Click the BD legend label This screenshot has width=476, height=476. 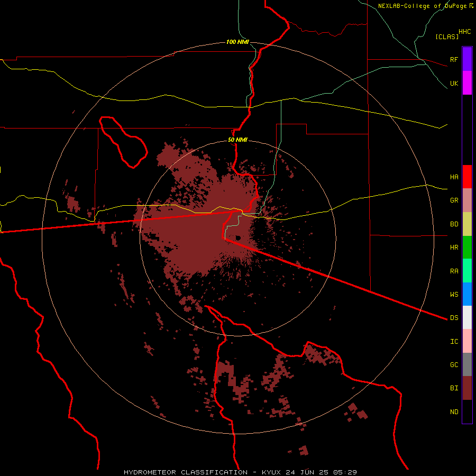454,224
